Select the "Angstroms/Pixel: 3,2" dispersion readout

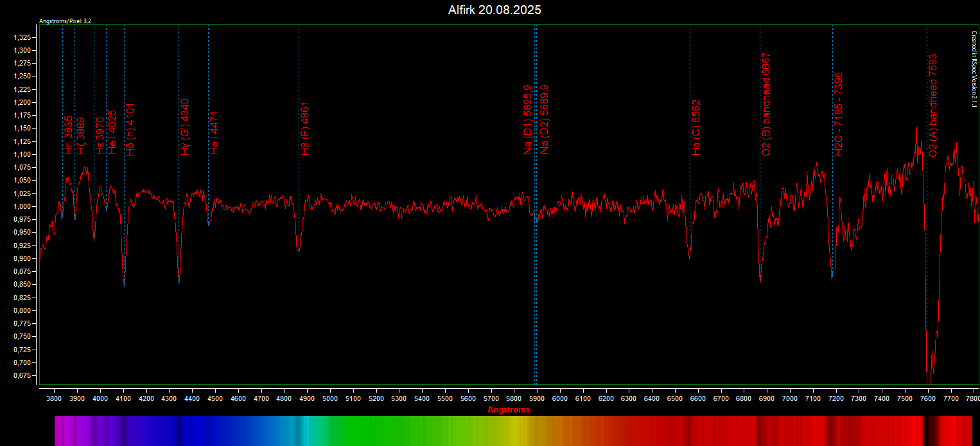[66, 21]
